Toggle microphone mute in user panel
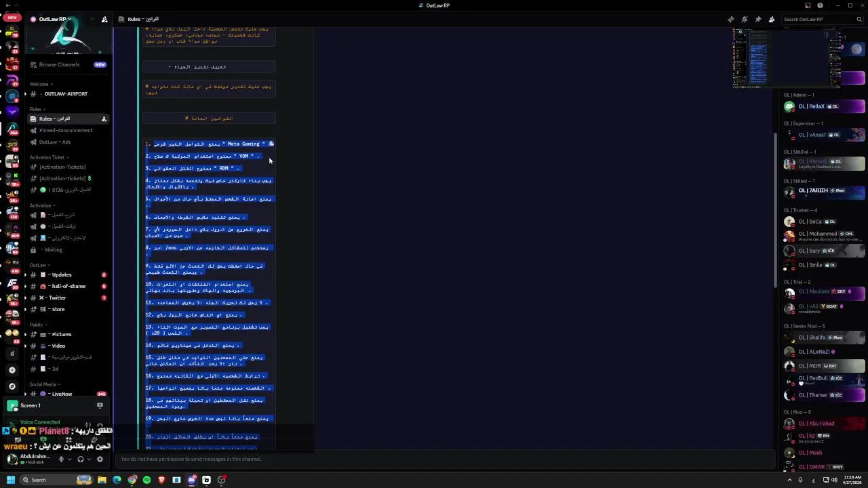The width and height of the screenshot is (868, 488). pyautogui.click(x=61, y=459)
